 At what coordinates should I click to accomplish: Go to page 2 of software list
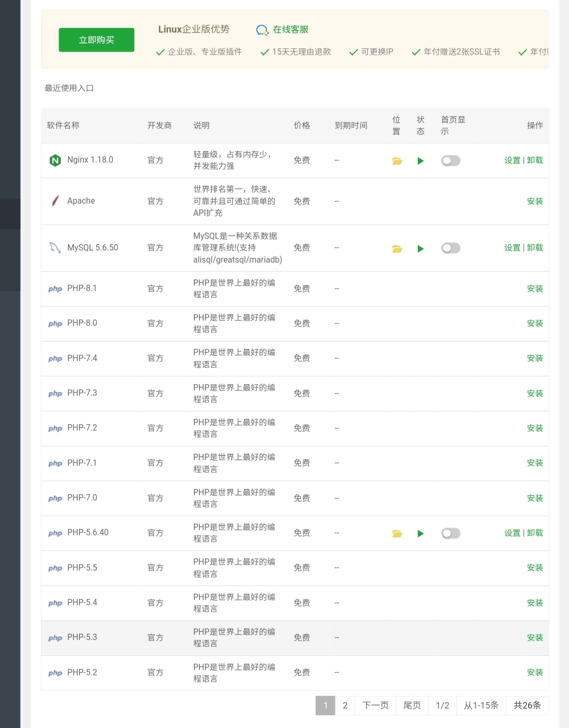coord(345,705)
